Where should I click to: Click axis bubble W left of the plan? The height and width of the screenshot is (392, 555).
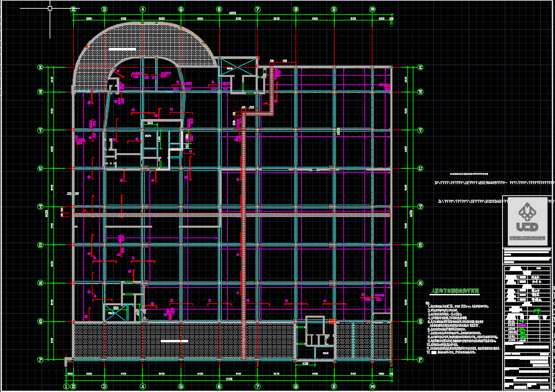41,92
